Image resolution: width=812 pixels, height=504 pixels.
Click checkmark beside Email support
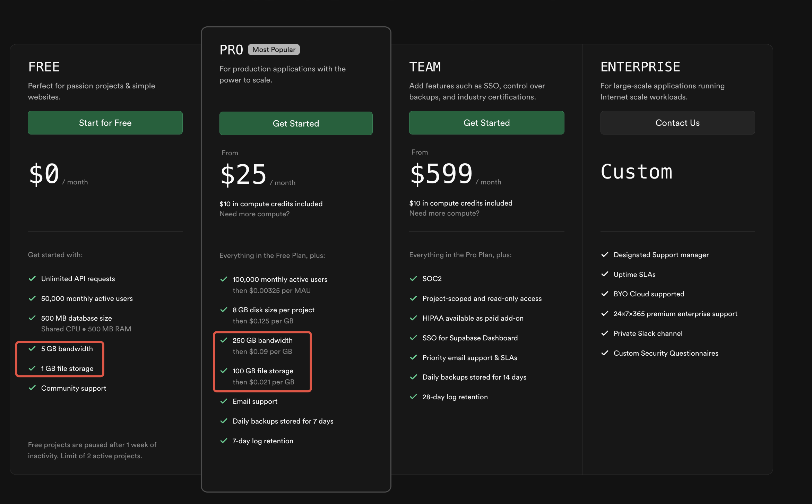pyautogui.click(x=224, y=401)
